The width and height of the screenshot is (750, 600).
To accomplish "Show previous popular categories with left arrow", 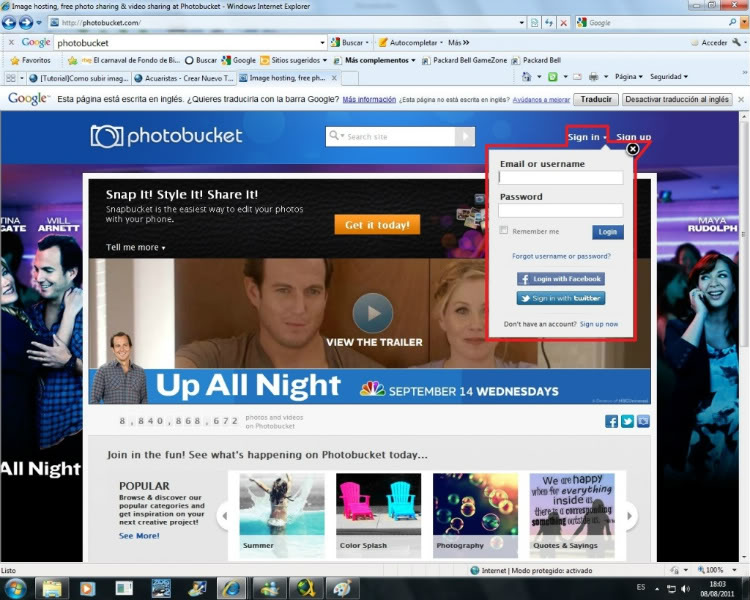I will pyautogui.click(x=224, y=516).
